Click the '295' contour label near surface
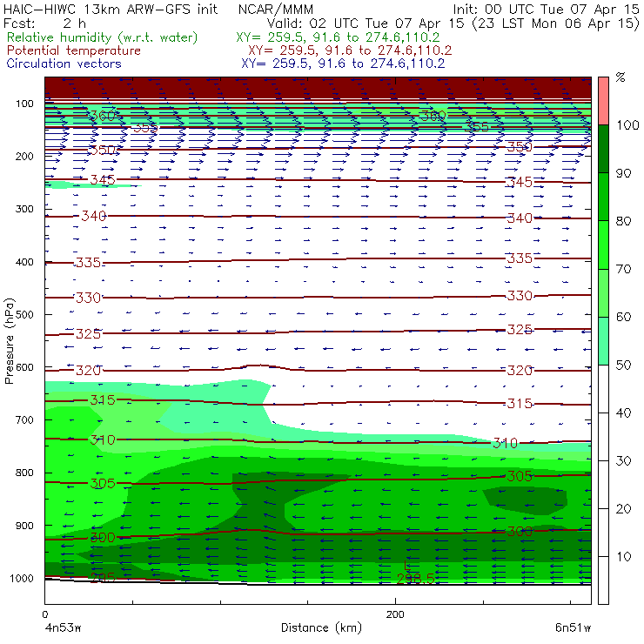 103,578
